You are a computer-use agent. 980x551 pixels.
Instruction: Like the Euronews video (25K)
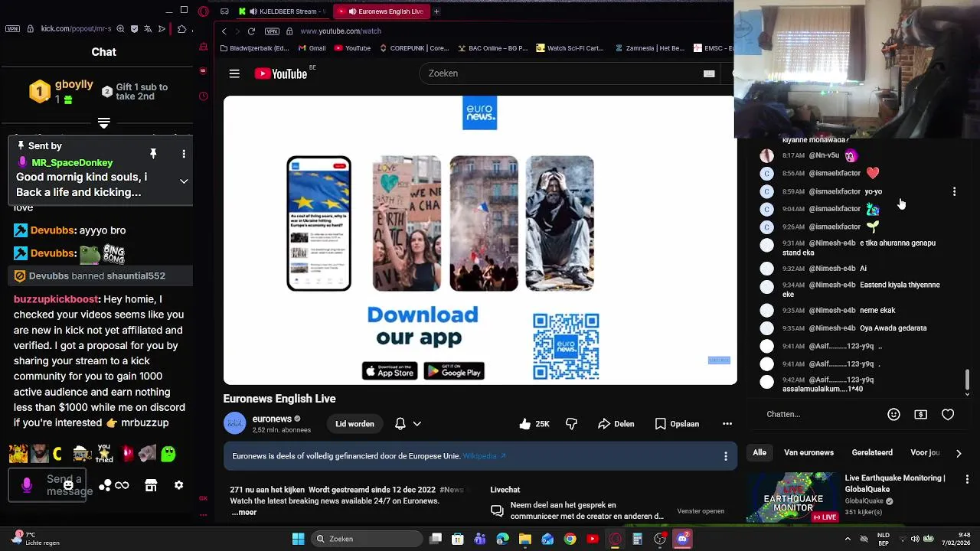click(x=534, y=423)
